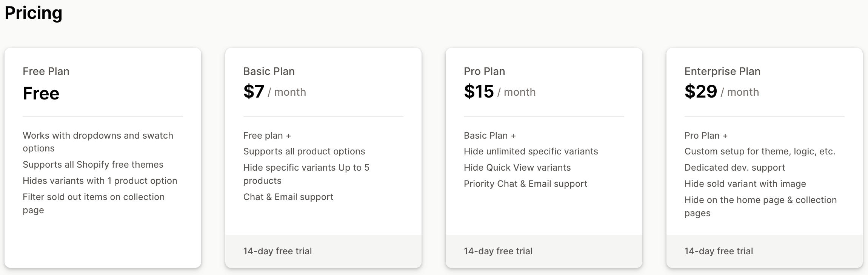
Task: Click 'Hide Quick View variants' feature
Action: pyautogui.click(x=517, y=168)
